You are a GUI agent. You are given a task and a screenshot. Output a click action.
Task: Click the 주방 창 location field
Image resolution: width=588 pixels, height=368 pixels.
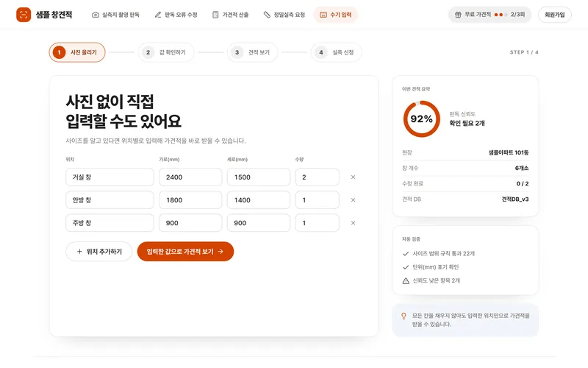pyautogui.click(x=110, y=223)
